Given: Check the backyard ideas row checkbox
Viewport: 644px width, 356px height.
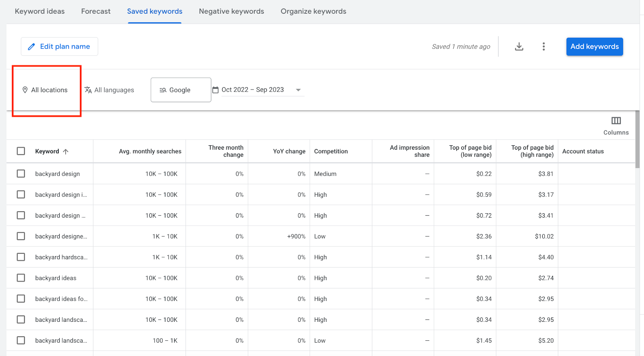Looking at the screenshot, I should pos(21,278).
